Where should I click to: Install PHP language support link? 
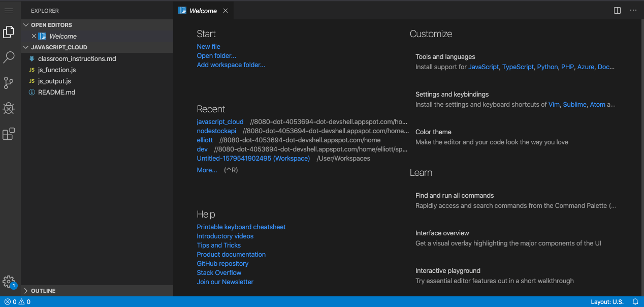(x=567, y=67)
